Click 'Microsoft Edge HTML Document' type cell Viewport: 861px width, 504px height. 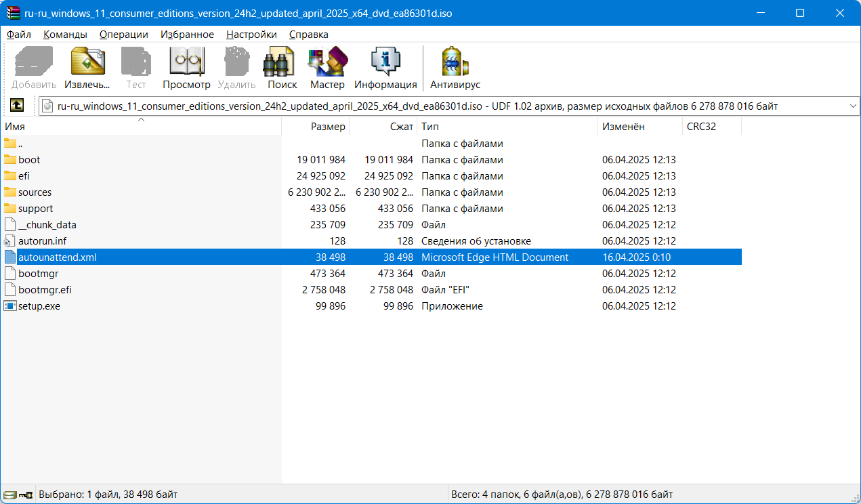[495, 257]
